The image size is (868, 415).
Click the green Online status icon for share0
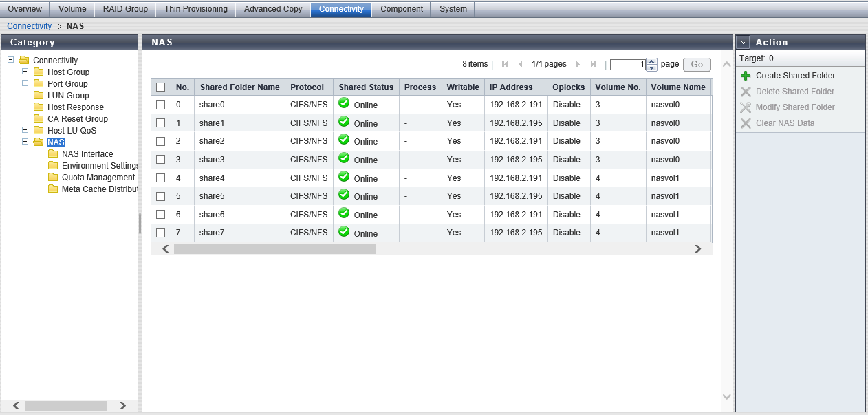[344, 103]
